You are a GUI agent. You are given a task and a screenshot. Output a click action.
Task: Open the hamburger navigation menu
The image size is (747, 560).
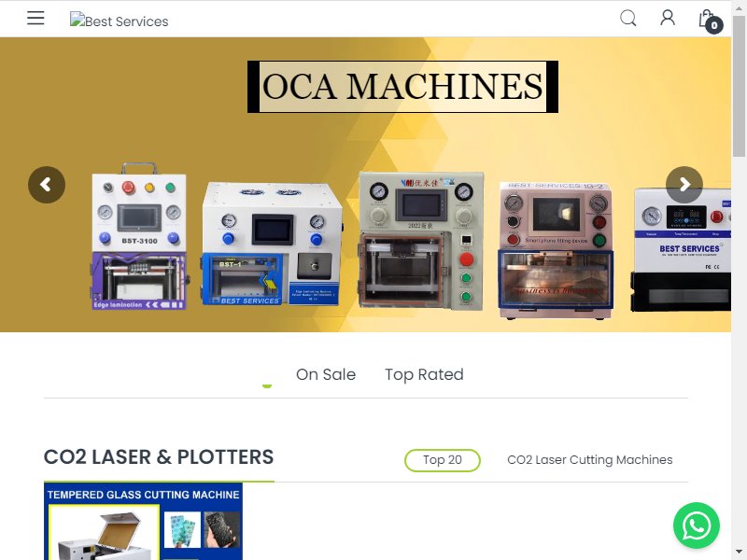click(35, 18)
